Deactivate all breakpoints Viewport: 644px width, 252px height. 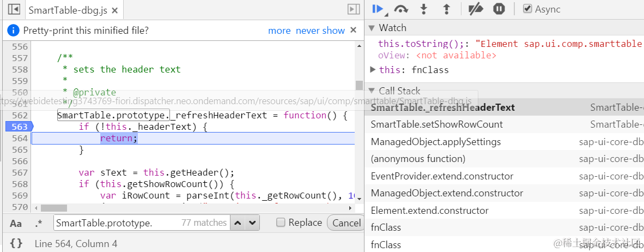pyautogui.click(x=476, y=9)
